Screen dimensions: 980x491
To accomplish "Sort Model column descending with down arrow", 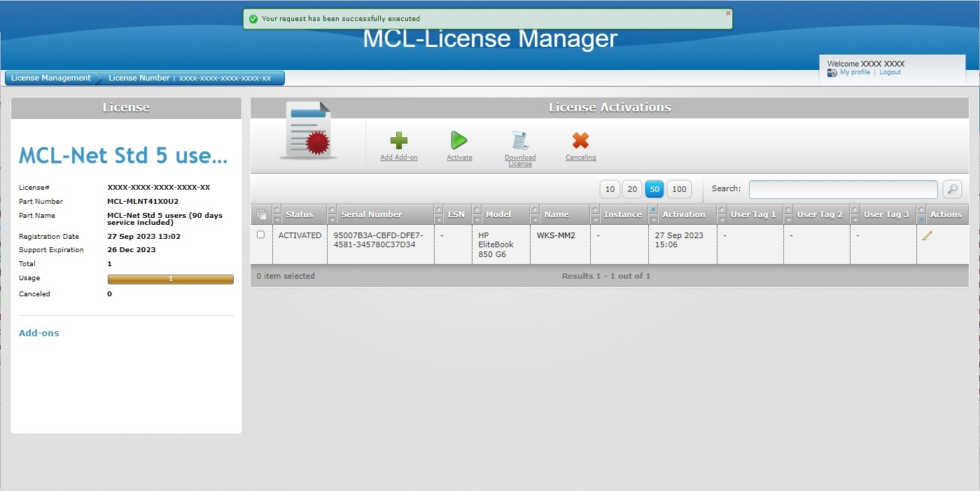I will (x=477, y=219).
